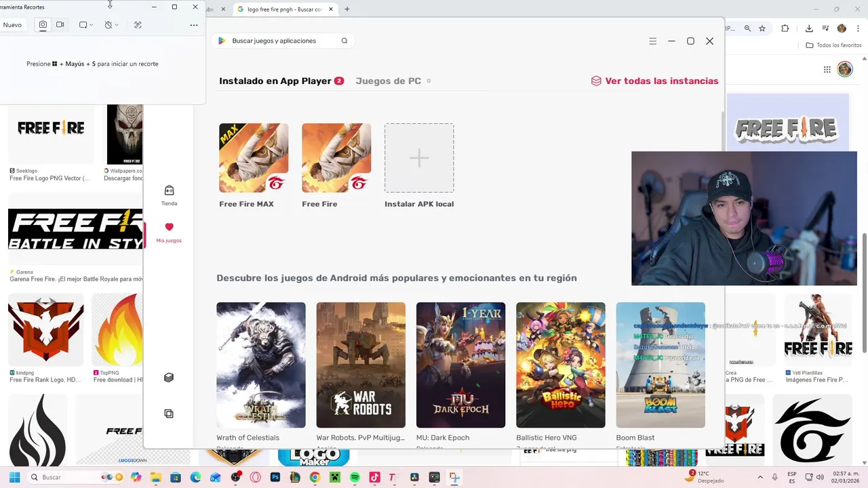
Task: Show hidden system tray icons chevron
Action: (759, 477)
